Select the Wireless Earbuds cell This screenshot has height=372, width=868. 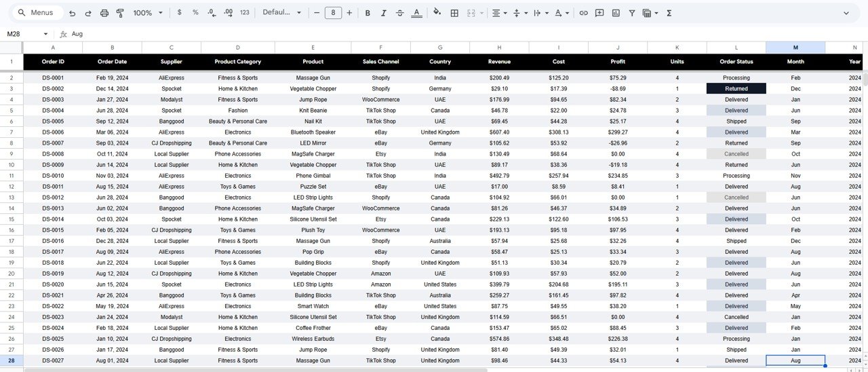[313, 339]
